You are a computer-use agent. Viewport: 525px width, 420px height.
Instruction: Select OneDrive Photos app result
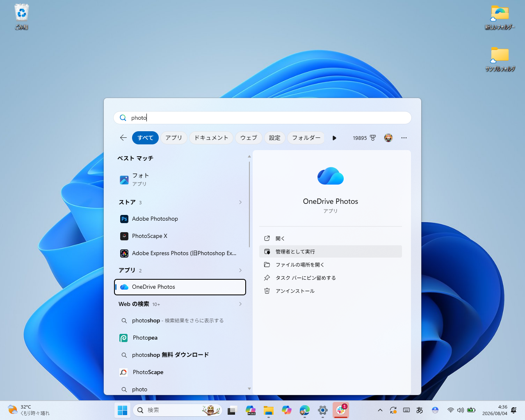tap(180, 287)
